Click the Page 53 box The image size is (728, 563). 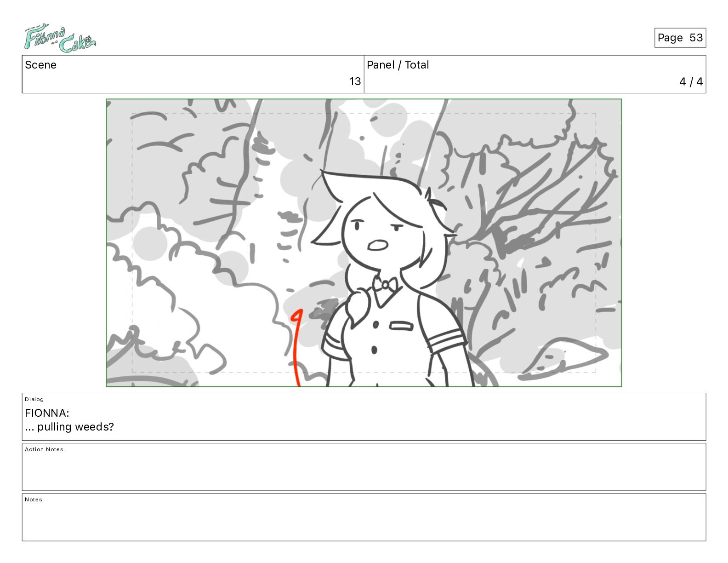point(680,38)
